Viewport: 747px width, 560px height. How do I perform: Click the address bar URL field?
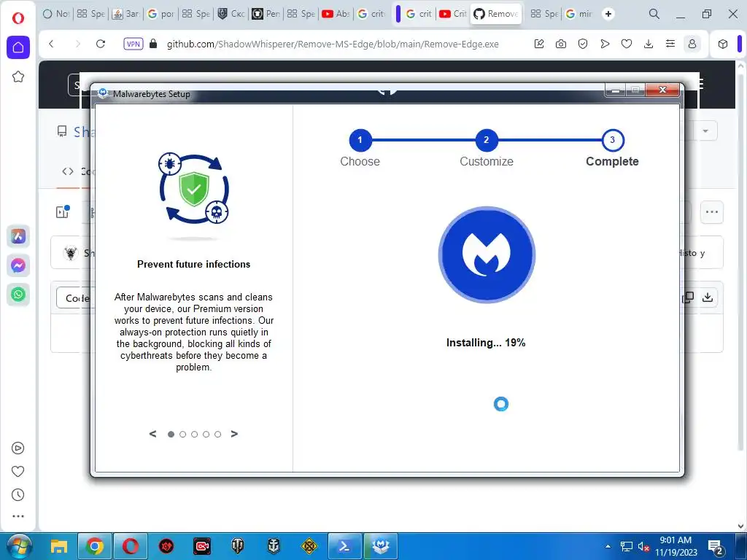(333, 44)
